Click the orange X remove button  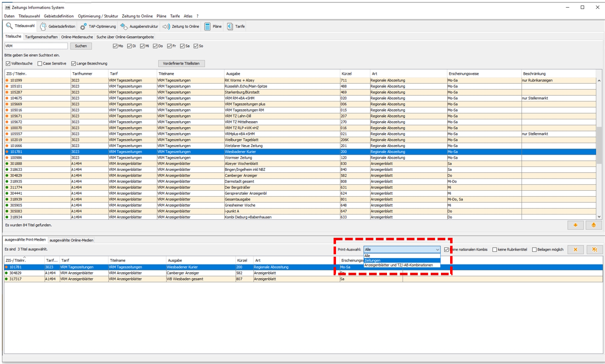575,249
